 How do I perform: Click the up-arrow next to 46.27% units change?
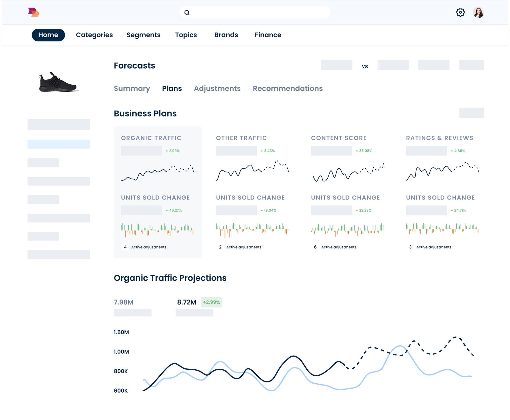click(x=167, y=210)
